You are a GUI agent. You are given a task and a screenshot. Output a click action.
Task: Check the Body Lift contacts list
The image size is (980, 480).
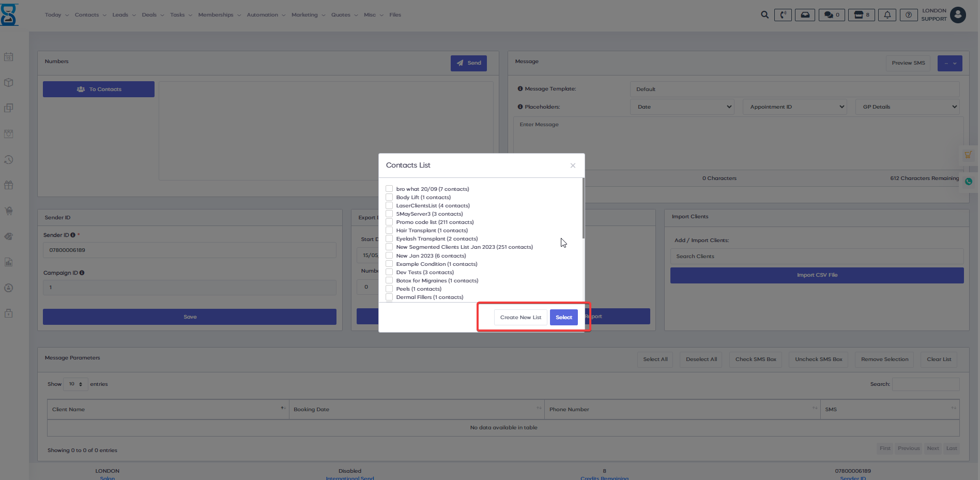point(389,197)
